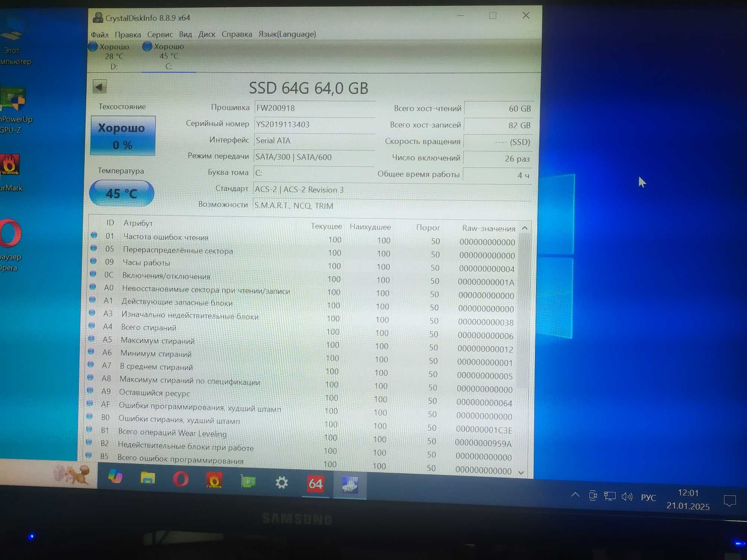Click the S.M.A.R.T., NCQ, TRIM features field

(x=392, y=206)
